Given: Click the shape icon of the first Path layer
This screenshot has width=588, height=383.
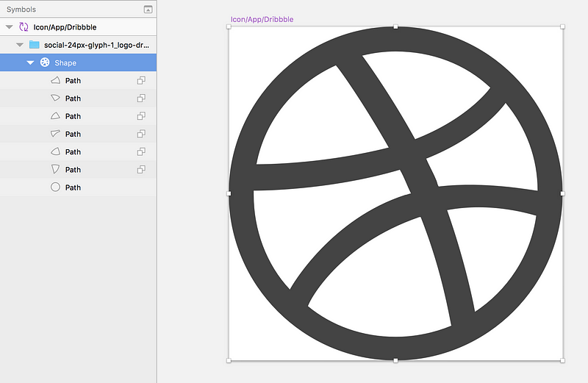Looking at the screenshot, I should tap(55, 80).
